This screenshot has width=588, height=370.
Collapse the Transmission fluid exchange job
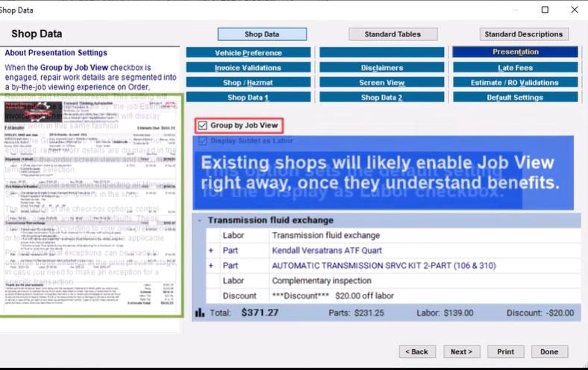(x=199, y=220)
